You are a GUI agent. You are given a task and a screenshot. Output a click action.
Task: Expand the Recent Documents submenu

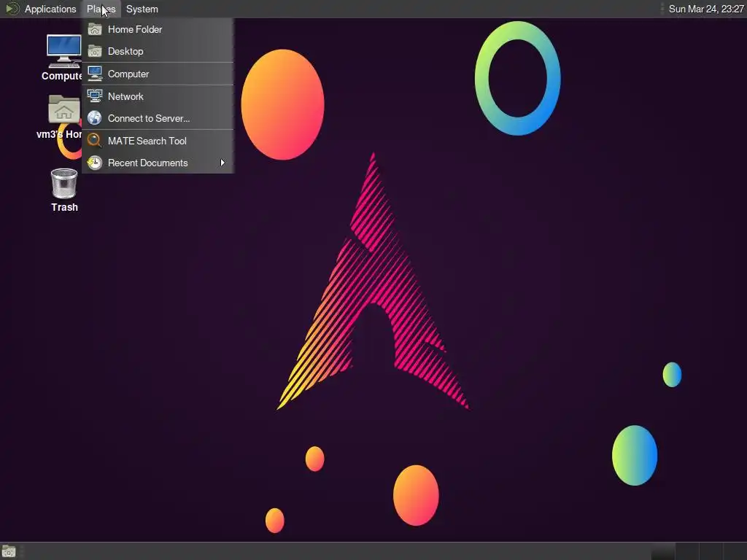(x=158, y=163)
